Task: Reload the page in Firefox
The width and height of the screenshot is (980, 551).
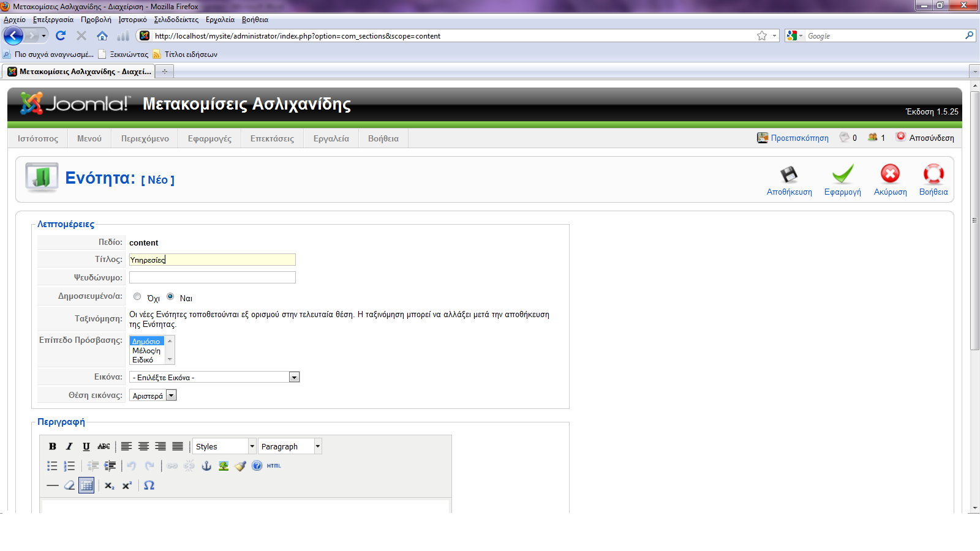Action: point(60,36)
